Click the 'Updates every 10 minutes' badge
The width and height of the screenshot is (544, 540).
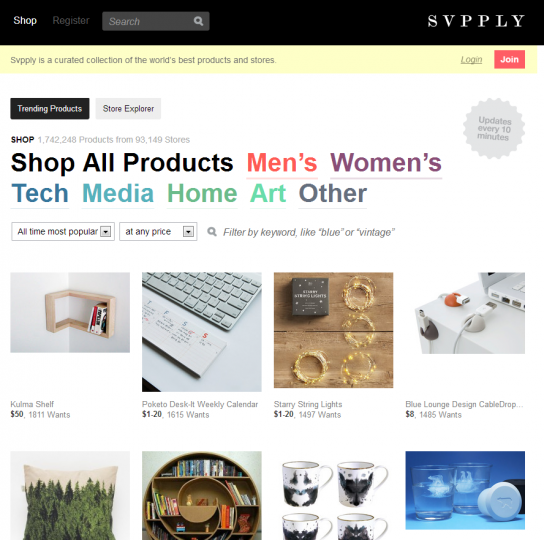click(x=494, y=128)
